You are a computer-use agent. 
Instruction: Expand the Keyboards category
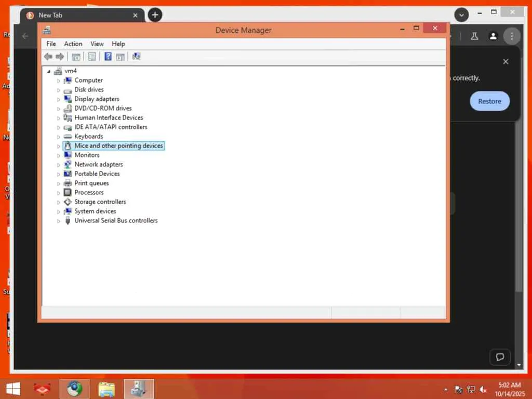point(58,137)
